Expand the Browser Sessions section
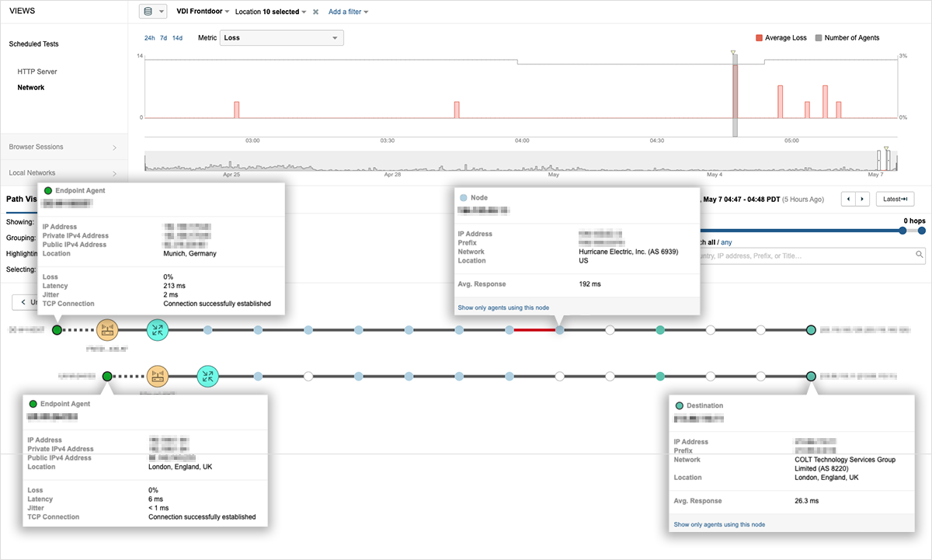932x560 pixels. [x=62, y=147]
